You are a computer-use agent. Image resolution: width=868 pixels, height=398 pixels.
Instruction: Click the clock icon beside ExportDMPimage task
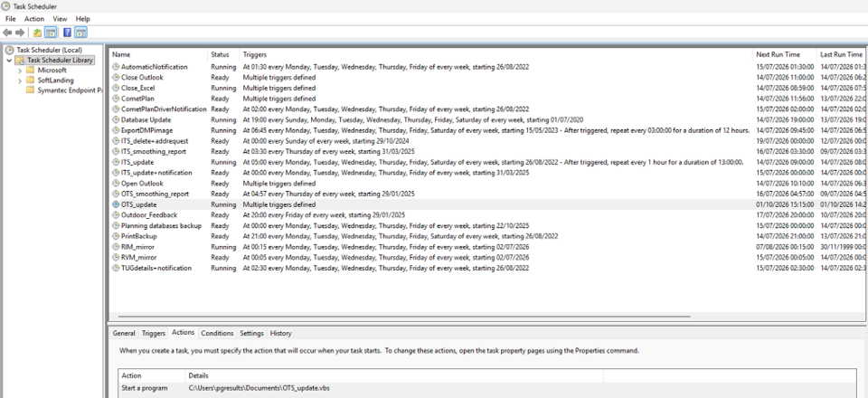(116, 130)
